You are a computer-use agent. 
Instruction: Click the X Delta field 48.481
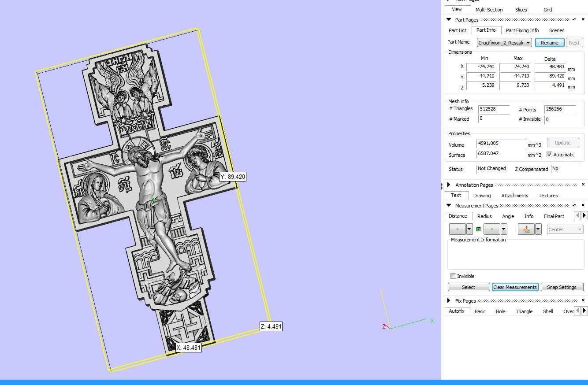click(x=550, y=67)
